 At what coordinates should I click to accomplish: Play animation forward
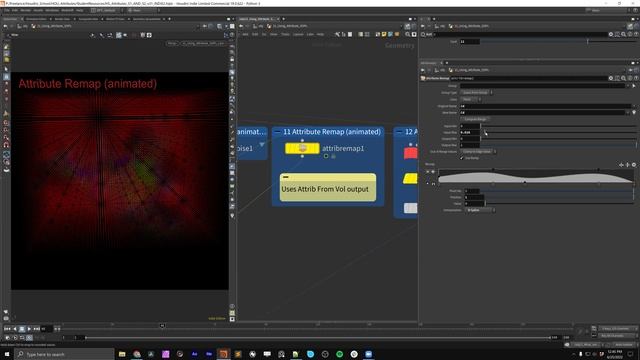(29, 329)
